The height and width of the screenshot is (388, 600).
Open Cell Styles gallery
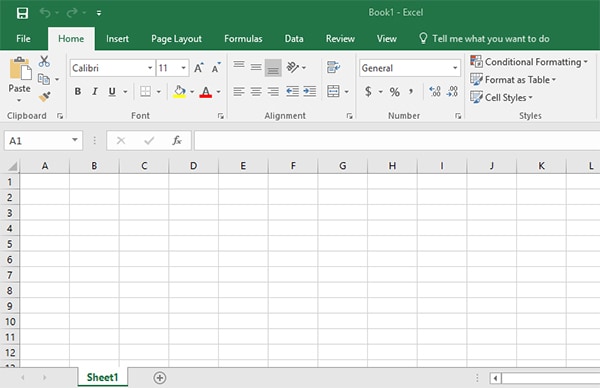[x=501, y=98]
